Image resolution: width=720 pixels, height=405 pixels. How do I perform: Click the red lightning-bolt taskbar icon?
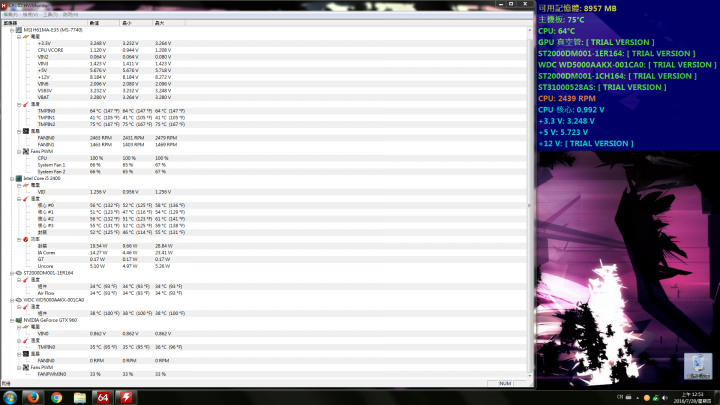[x=126, y=398]
